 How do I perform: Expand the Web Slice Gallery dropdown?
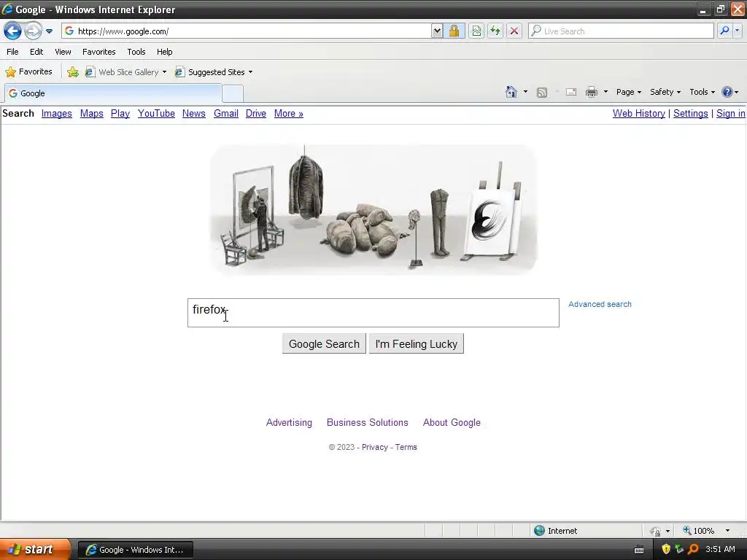(164, 72)
